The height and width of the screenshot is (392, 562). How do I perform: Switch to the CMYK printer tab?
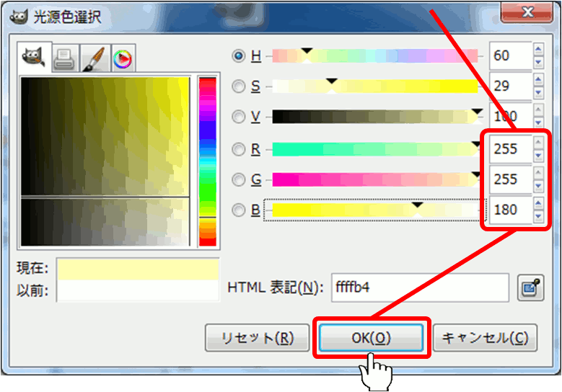[64, 59]
